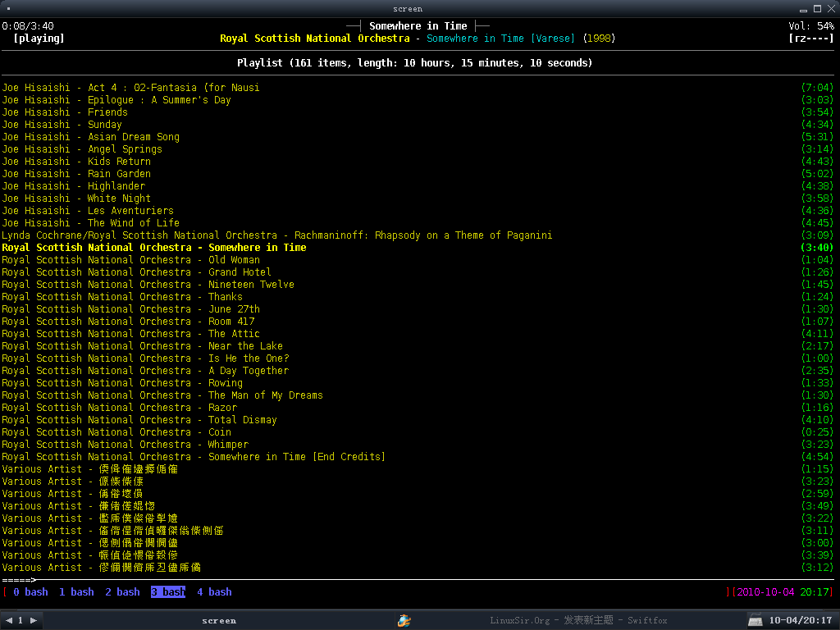840x630 pixels.
Task: Select the 'Room 417' track
Action: (418, 322)
